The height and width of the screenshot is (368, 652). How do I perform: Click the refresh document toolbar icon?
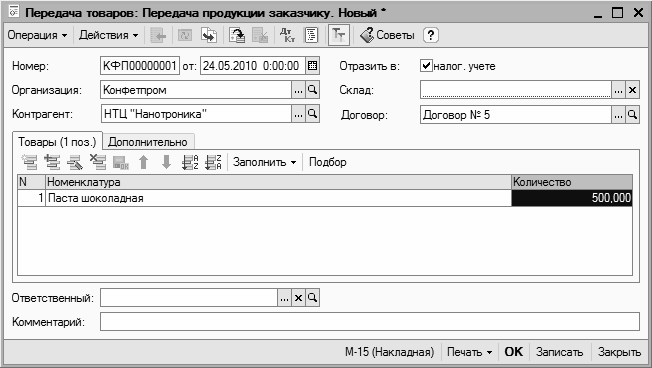click(x=185, y=35)
